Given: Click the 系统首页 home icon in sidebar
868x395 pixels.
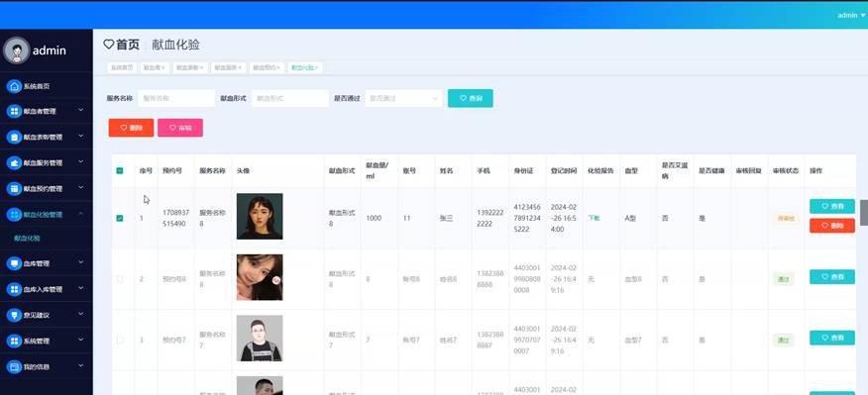Looking at the screenshot, I should tap(14, 86).
